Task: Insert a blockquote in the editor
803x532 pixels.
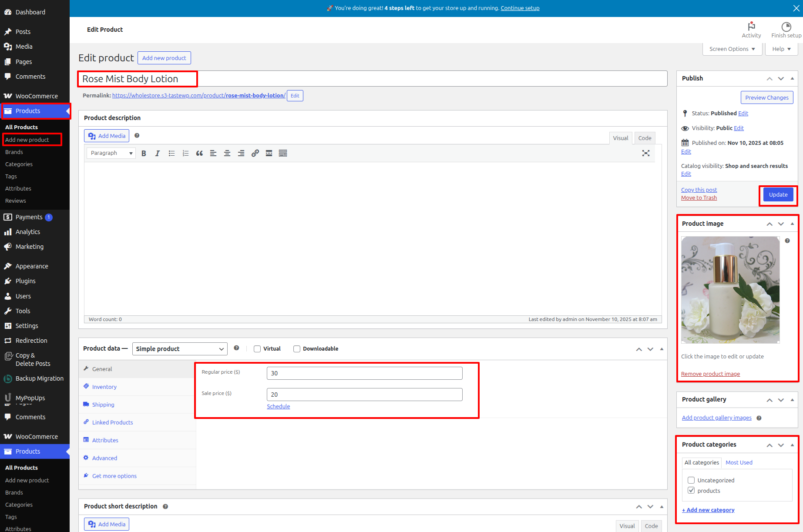Action: (x=199, y=153)
